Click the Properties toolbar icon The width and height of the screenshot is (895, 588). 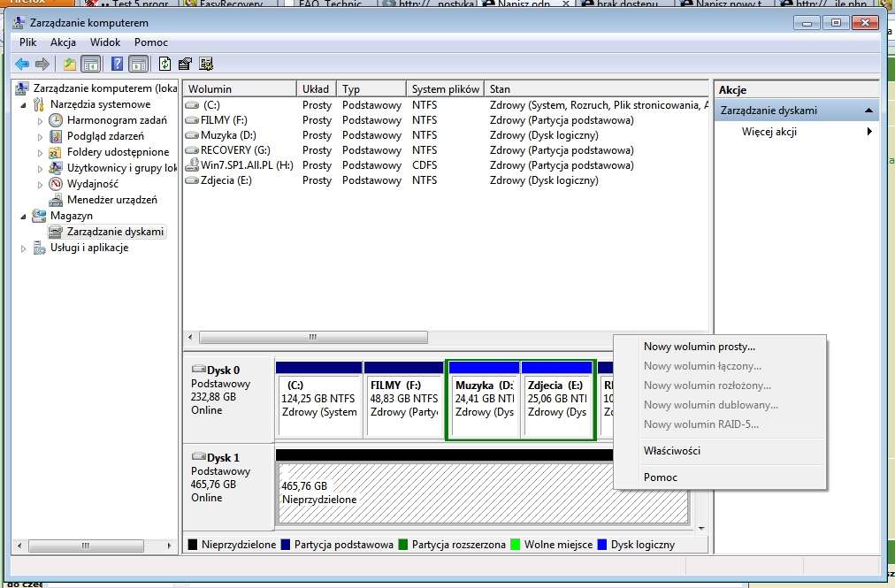(185, 64)
